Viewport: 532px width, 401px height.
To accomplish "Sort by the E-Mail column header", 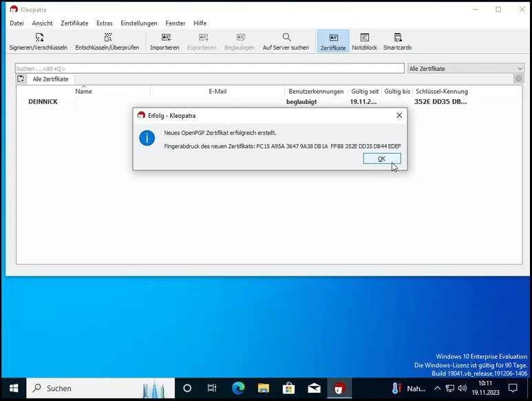I will coord(217,92).
